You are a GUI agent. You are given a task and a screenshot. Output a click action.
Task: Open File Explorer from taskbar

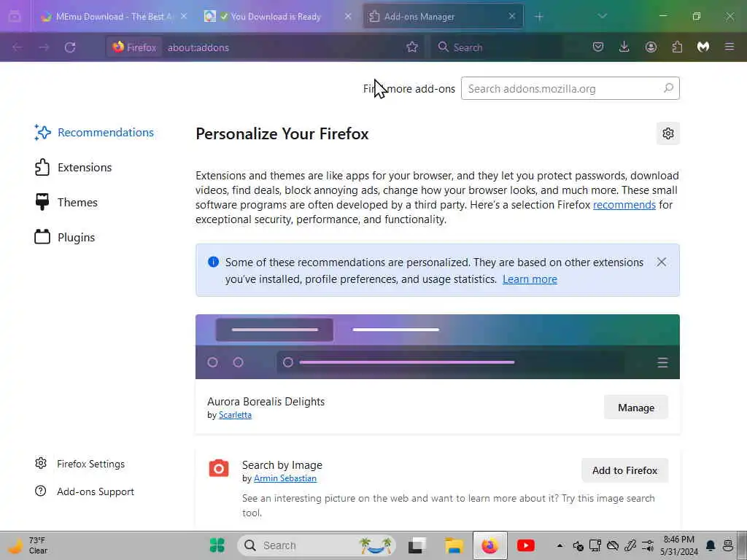[454, 545]
